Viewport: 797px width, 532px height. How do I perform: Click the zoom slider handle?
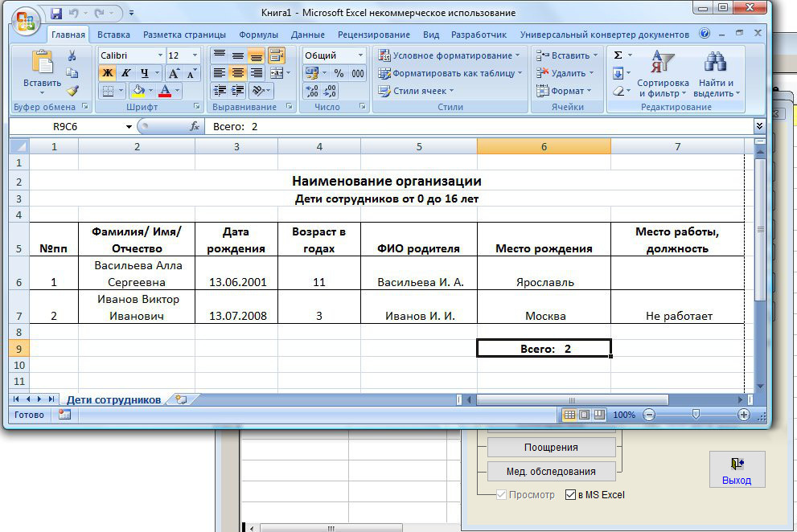[x=696, y=415]
